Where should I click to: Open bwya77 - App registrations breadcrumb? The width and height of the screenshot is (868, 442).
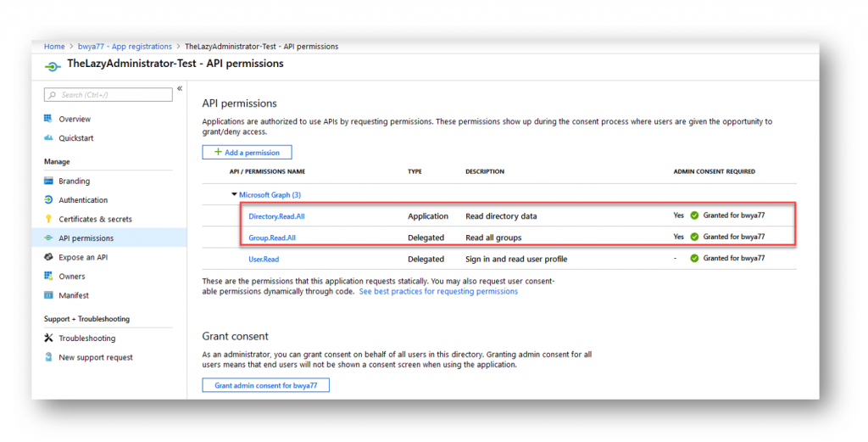point(125,47)
